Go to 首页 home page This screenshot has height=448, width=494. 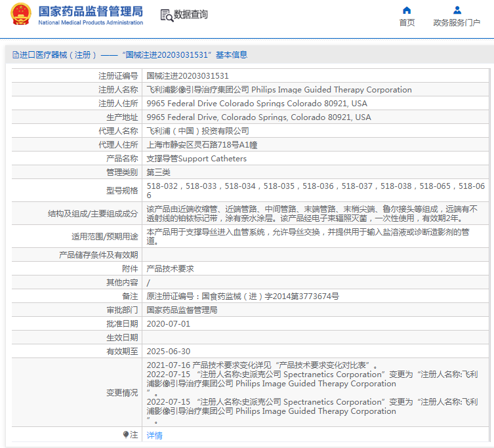[x=407, y=23]
